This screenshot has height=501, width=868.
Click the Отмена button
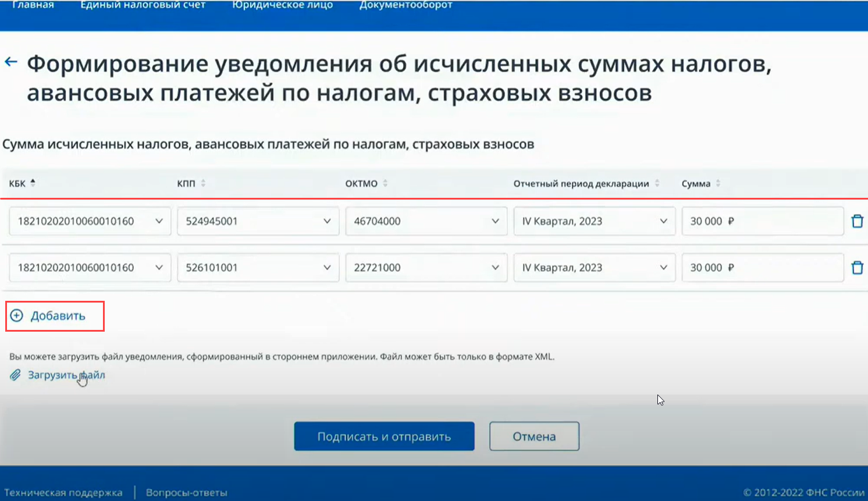(x=534, y=436)
